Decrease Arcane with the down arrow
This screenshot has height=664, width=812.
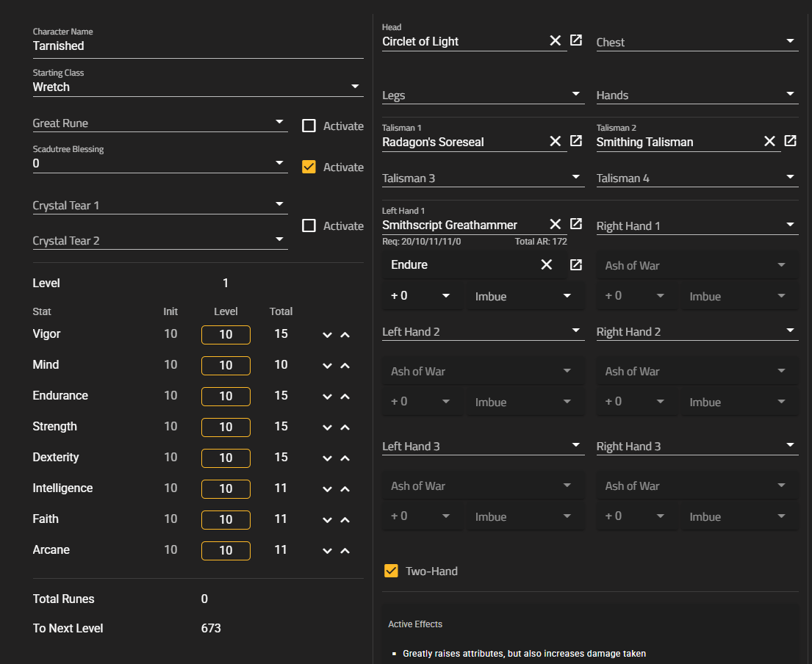click(x=327, y=551)
